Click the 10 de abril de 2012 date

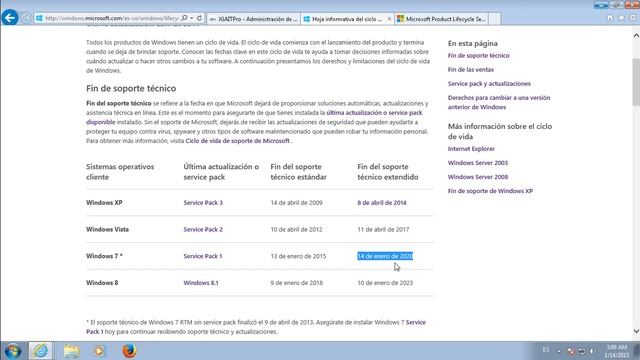296,229
